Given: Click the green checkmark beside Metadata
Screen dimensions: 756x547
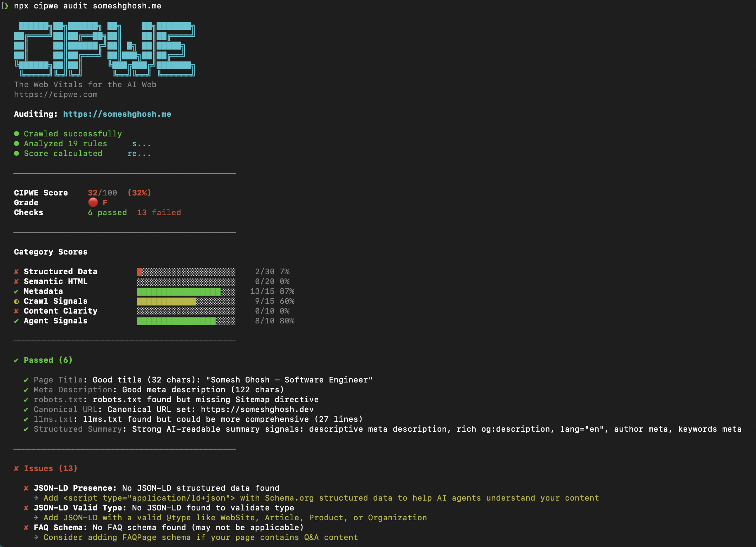Looking at the screenshot, I should (x=16, y=291).
